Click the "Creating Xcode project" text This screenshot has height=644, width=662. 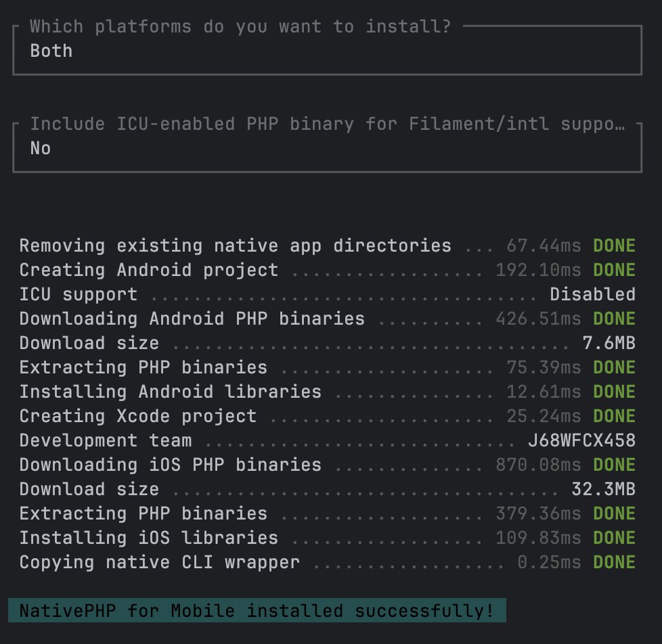click(x=137, y=416)
